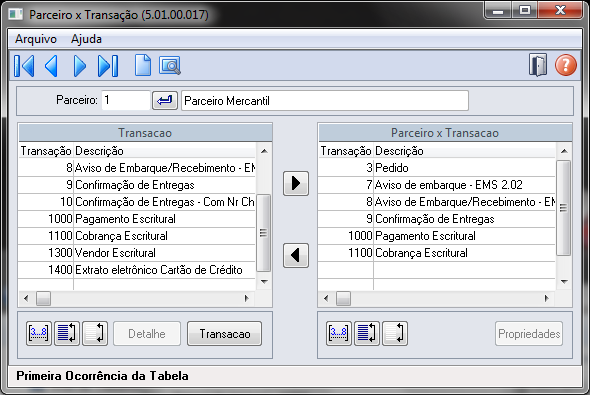Screen dimensions: 590x395
Task: Select 9 Confirmação de Entregas in right list
Action: (437, 219)
